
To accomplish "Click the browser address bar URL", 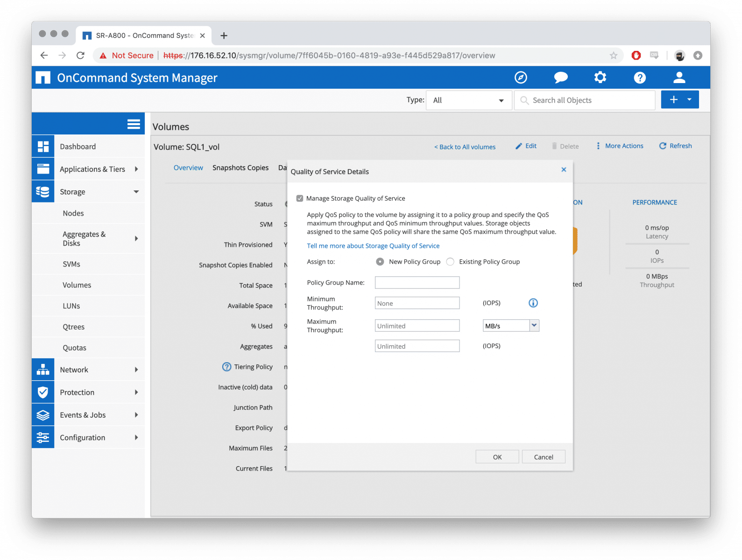I will pyautogui.click(x=329, y=56).
